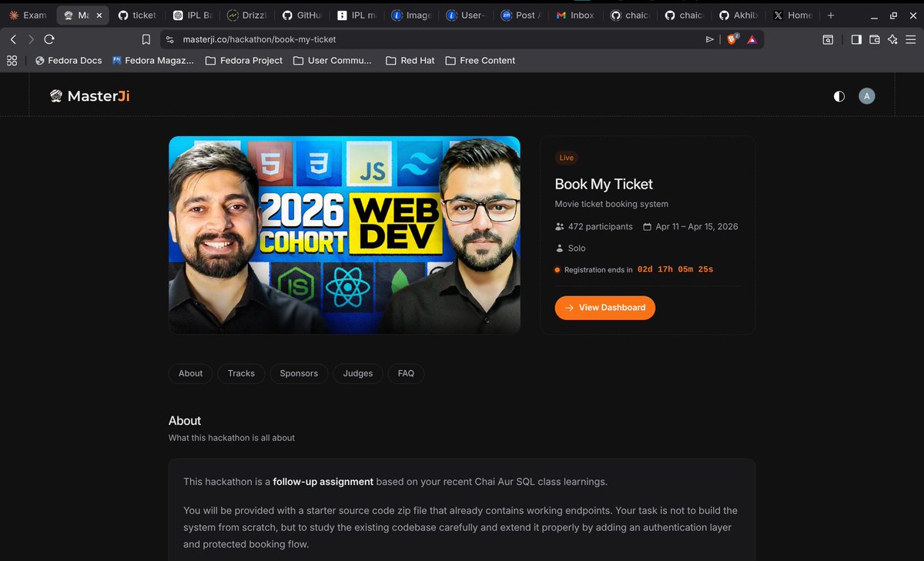
Task: Switch to the 'User-' tab
Action: 465,15
